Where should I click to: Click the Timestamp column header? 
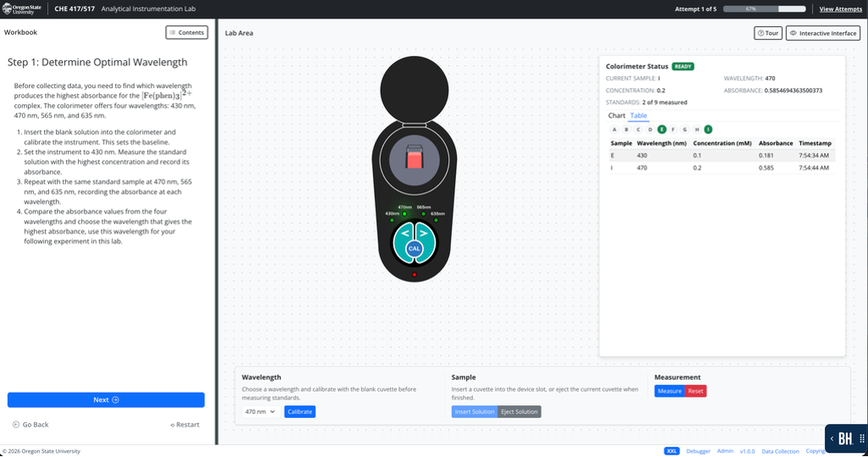pyautogui.click(x=815, y=144)
